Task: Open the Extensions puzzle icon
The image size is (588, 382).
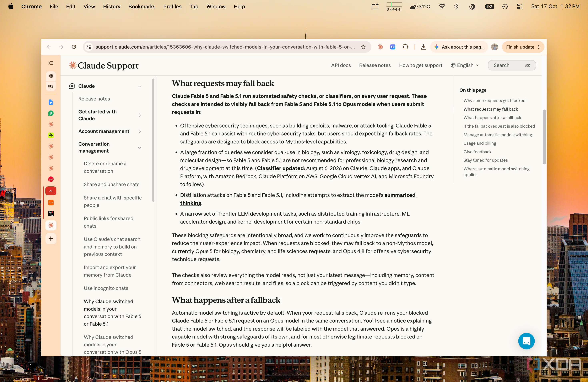Action: pos(405,47)
